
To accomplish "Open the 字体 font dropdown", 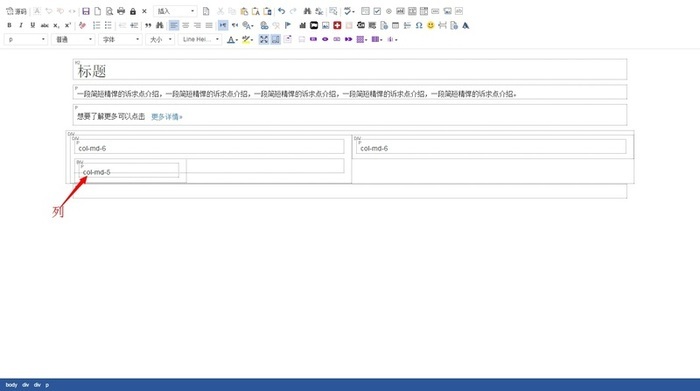I will tap(121, 40).
